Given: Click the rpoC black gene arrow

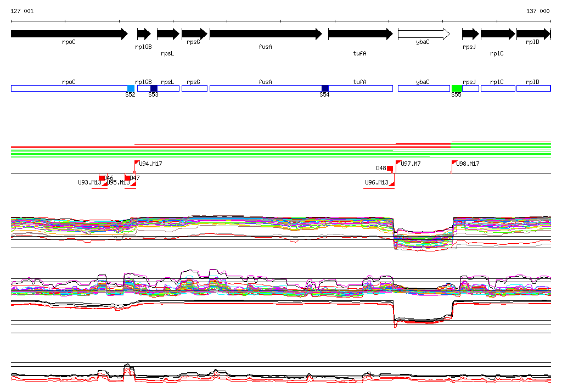Looking at the screenshot, I should pyautogui.click(x=69, y=34).
